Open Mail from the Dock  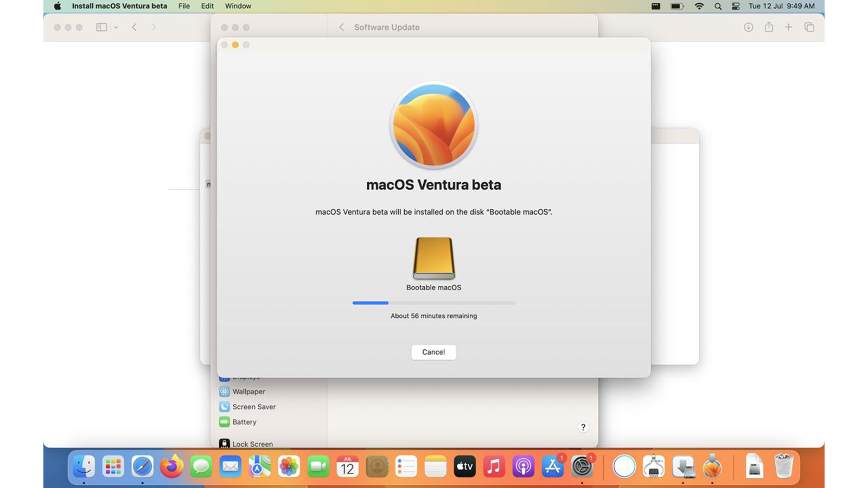point(231,466)
